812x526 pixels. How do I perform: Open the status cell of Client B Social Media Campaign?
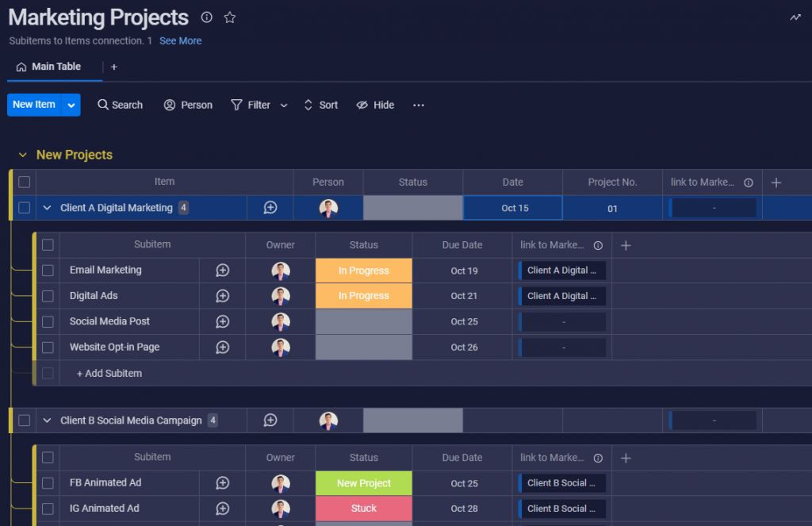(412, 420)
